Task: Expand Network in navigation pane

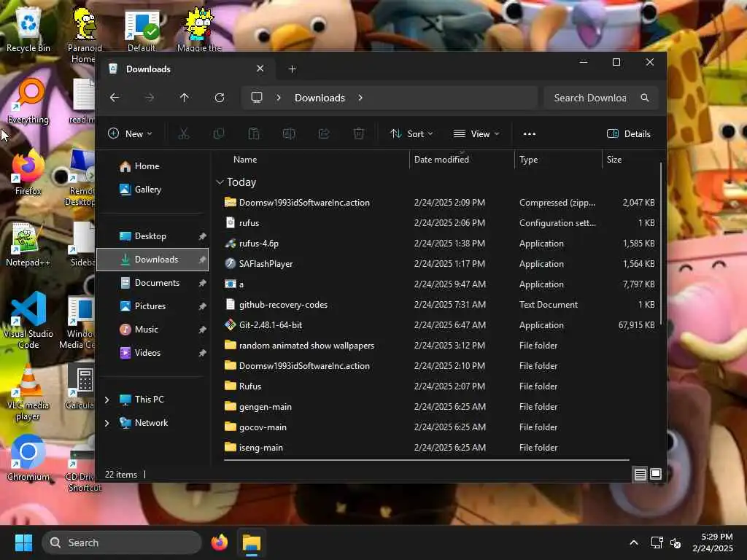Action: pyautogui.click(x=107, y=423)
